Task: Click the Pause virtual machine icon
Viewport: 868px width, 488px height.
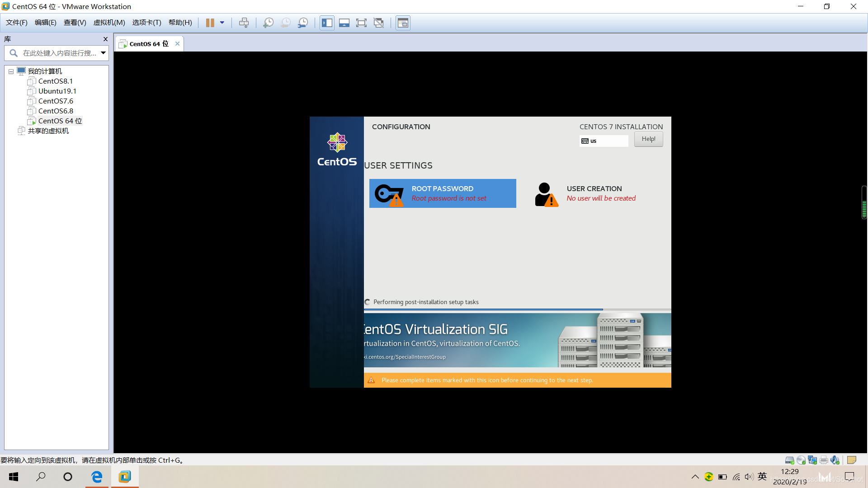Action: (210, 23)
